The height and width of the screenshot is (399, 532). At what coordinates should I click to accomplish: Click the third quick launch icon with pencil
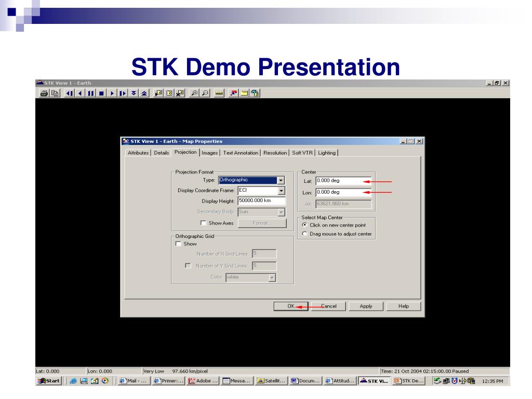click(x=95, y=381)
